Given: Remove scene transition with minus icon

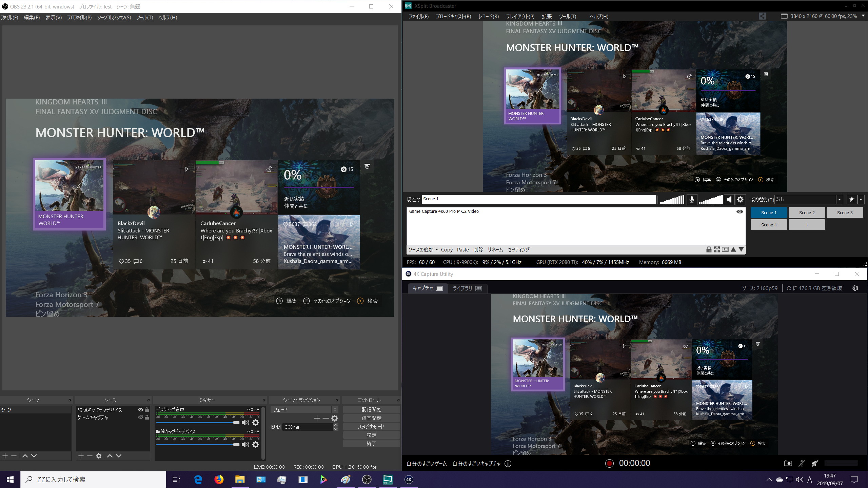Looking at the screenshot, I should (325, 418).
